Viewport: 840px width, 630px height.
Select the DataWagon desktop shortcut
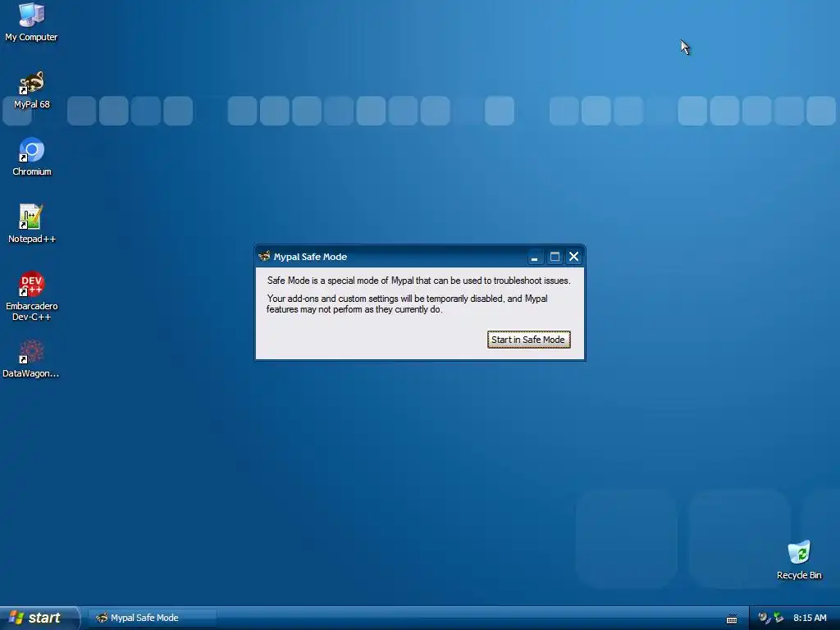[31, 359]
